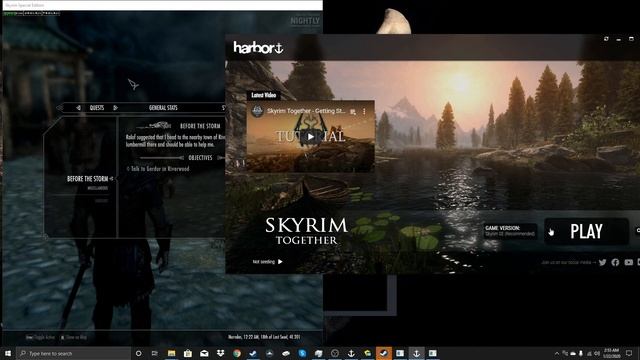Open File Explorer from the taskbar
The height and width of the screenshot is (360, 640).
(171, 353)
